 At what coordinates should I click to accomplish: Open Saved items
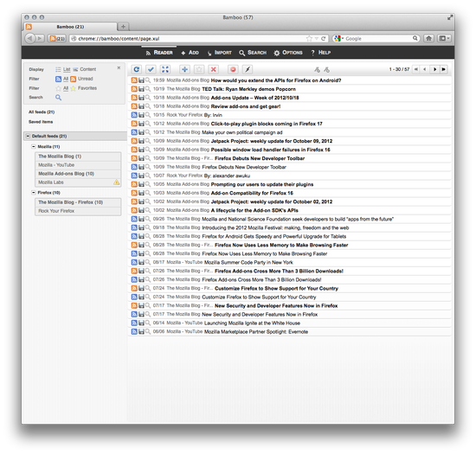(x=41, y=122)
